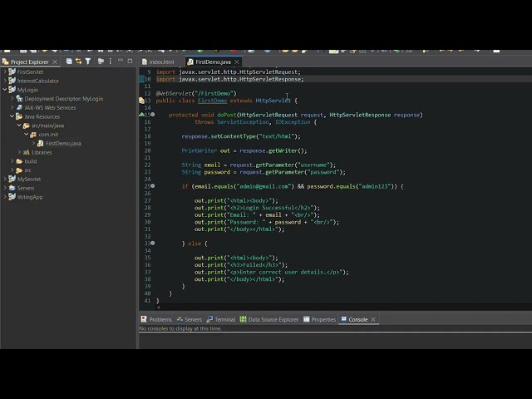This screenshot has width=532, height=399.
Task: Select the Servers project
Action: point(26,188)
